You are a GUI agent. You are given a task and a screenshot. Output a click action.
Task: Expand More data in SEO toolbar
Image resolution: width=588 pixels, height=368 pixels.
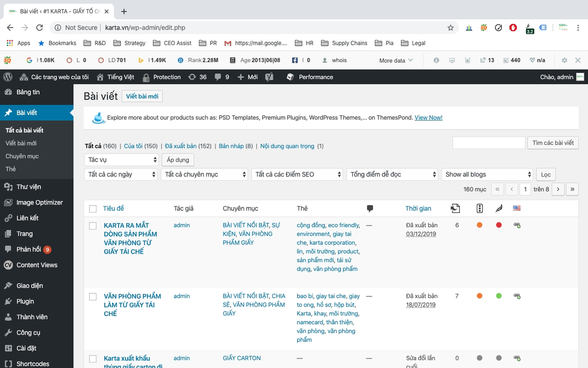point(396,60)
